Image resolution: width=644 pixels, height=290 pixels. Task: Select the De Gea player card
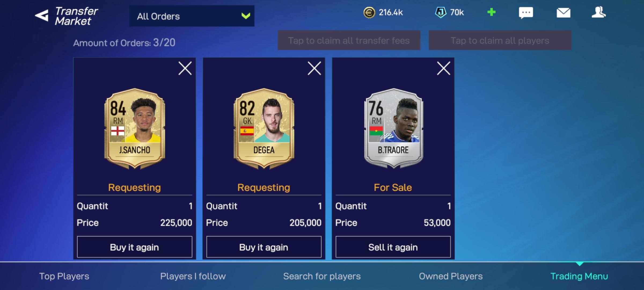pyautogui.click(x=264, y=129)
